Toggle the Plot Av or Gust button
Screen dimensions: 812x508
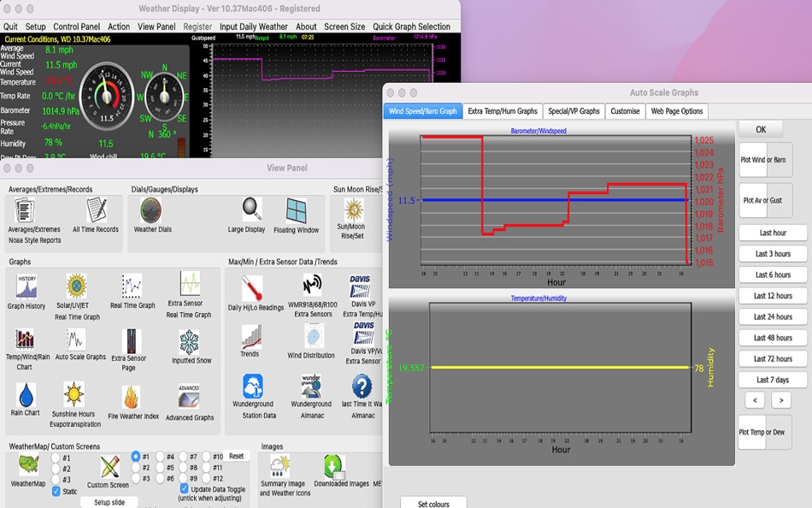pyautogui.click(x=765, y=200)
